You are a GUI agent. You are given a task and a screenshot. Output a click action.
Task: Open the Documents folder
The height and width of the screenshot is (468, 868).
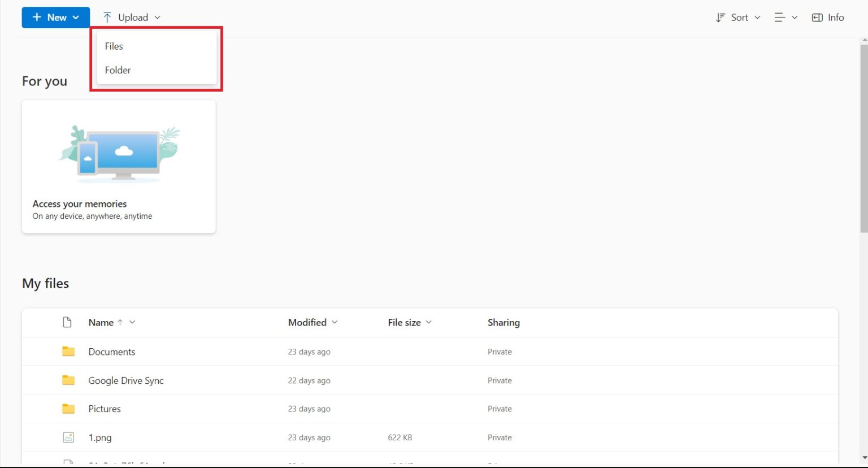pos(112,352)
